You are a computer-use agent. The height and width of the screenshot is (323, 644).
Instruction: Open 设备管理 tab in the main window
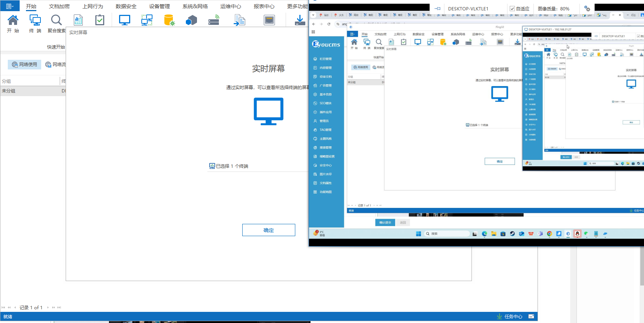[160, 6]
